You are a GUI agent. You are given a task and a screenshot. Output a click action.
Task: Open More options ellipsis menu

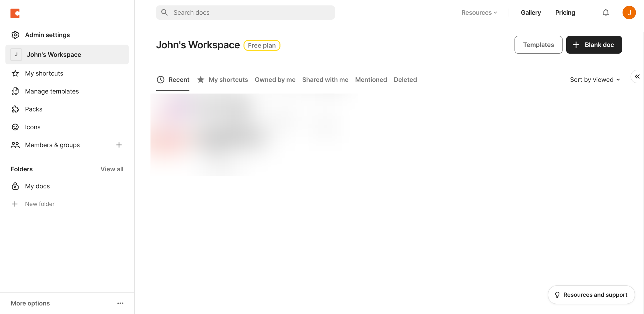coord(120,303)
